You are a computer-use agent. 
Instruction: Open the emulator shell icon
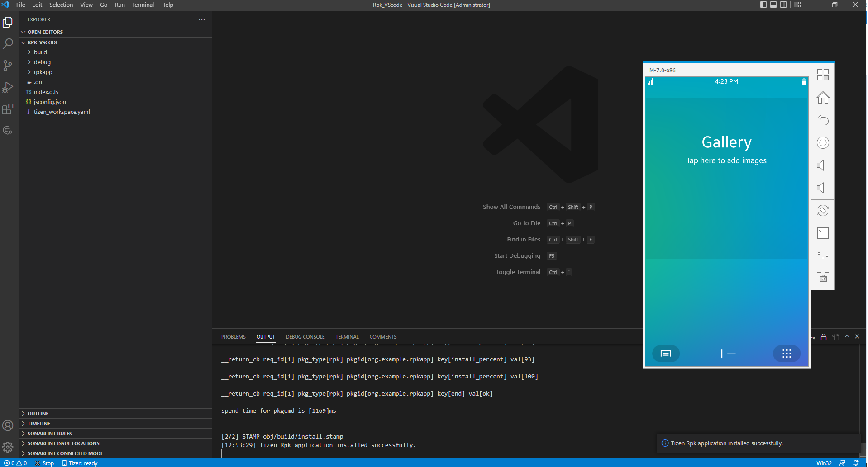(x=823, y=233)
